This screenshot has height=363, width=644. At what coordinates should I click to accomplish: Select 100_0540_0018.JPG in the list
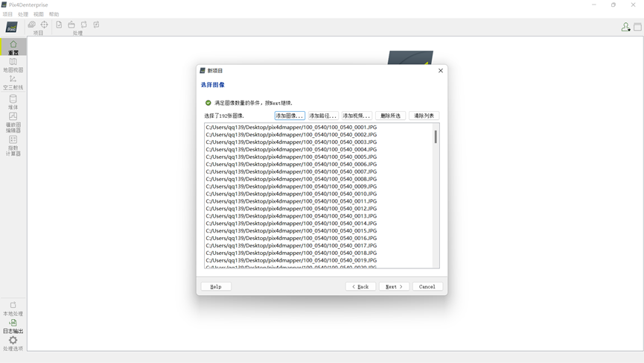pos(291,253)
